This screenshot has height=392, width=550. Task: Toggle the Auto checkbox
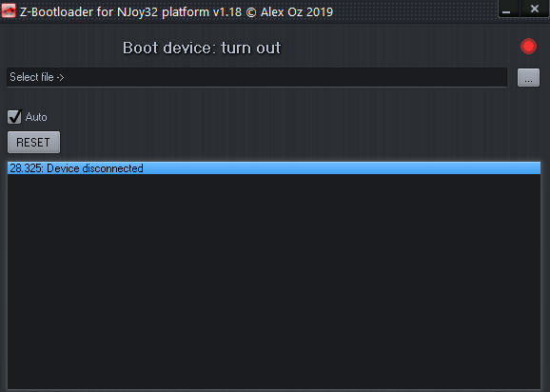coord(14,117)
